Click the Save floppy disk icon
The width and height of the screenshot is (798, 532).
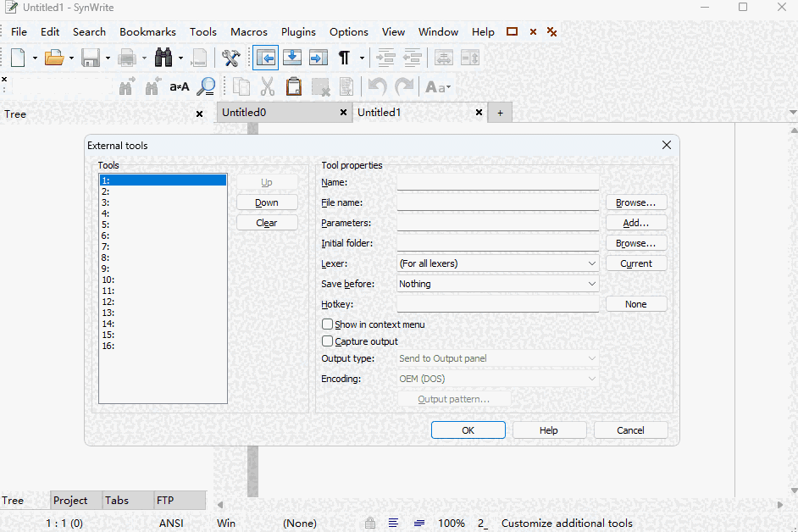point(91,58)
